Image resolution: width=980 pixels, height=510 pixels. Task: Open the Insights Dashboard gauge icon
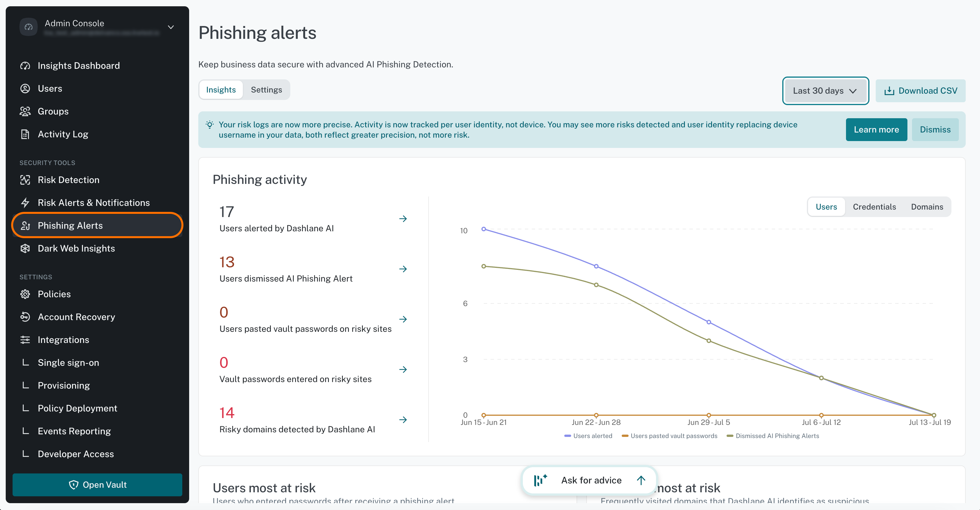(x=25, y=66)
